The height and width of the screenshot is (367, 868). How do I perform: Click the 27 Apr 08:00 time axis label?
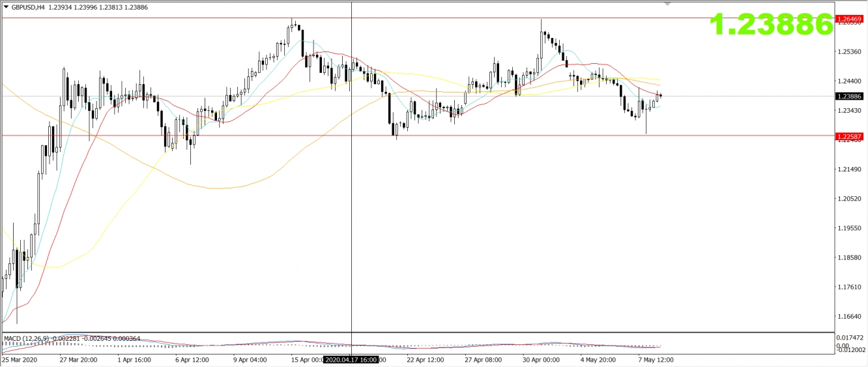click(483, 359)
